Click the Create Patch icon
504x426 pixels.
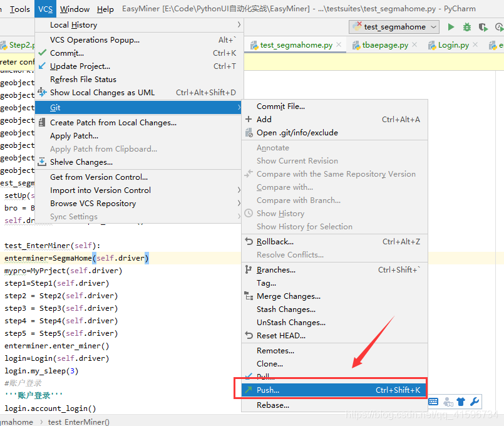coord(42,123)
